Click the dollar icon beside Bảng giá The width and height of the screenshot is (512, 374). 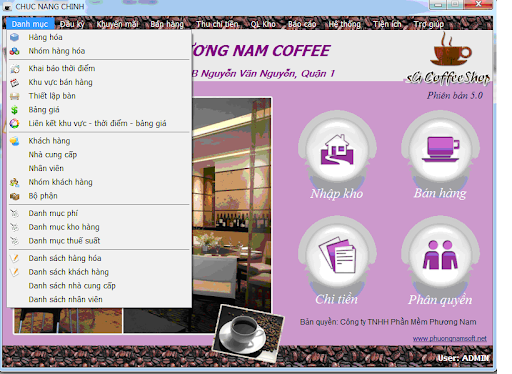click(x=14, y=110)
